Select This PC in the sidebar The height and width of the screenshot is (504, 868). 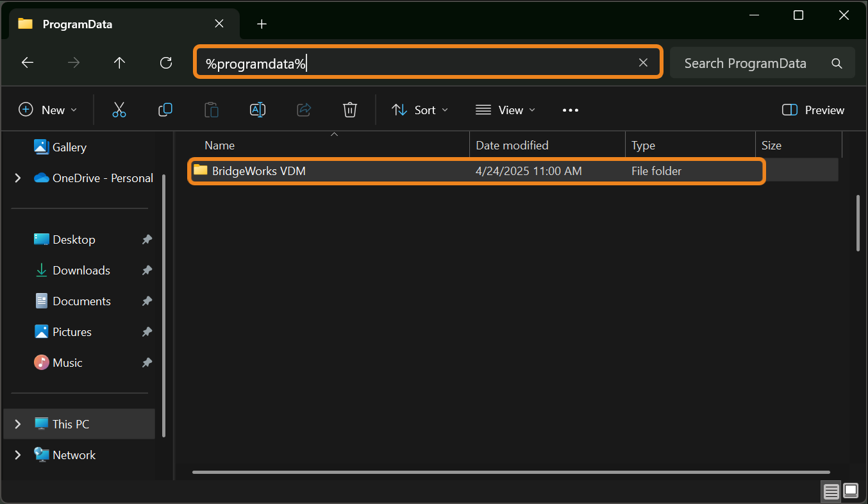79,424
